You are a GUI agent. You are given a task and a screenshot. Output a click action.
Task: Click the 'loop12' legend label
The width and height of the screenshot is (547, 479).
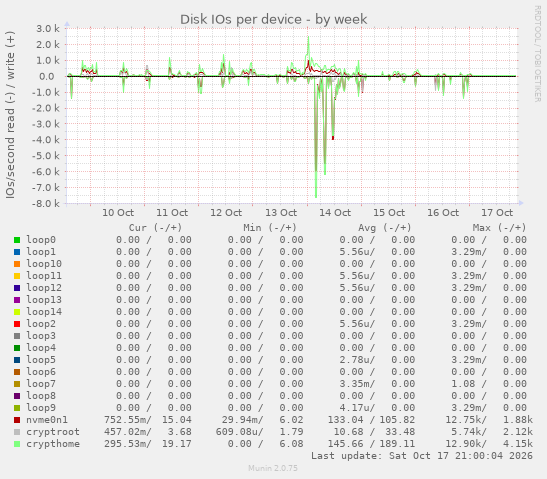point(44,288)
